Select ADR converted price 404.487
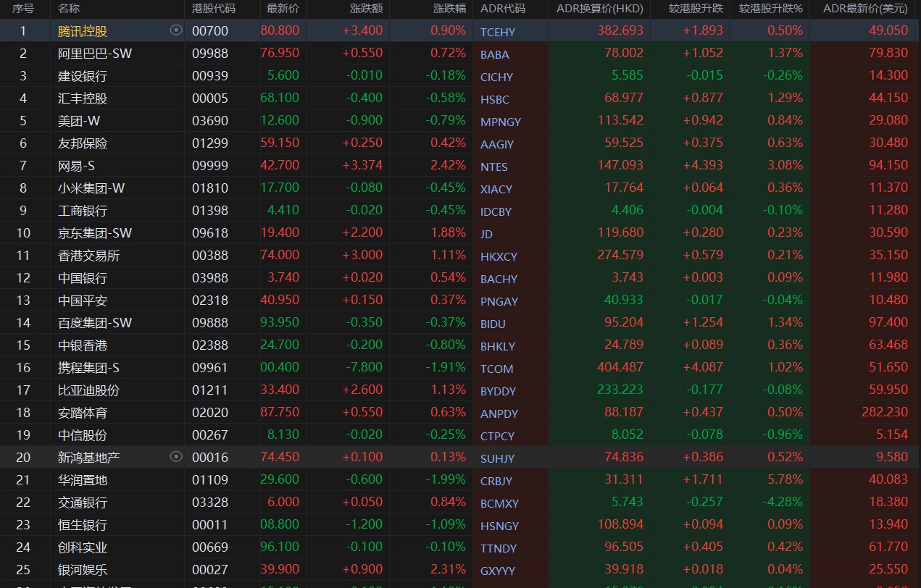Viewport: 921px width, 588px height. pyautogui.click(x=620, y=367)
